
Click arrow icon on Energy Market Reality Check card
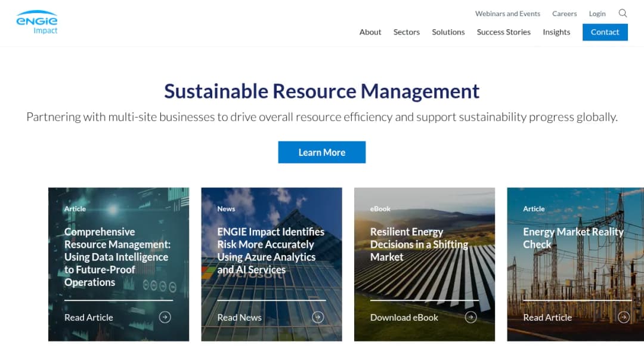(624, 317)
